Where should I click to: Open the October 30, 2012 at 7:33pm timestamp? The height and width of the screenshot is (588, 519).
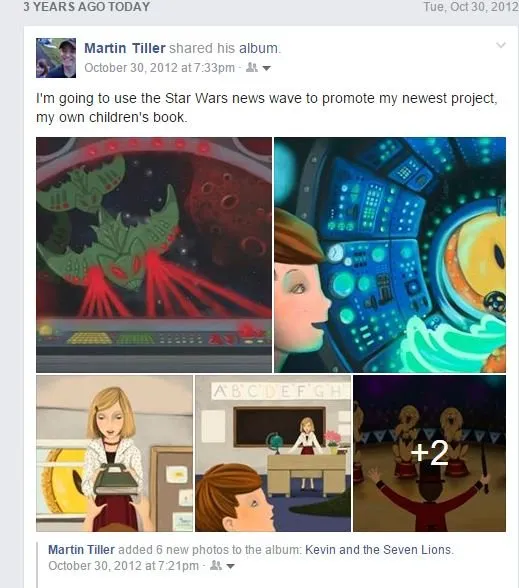click(159, 68)
